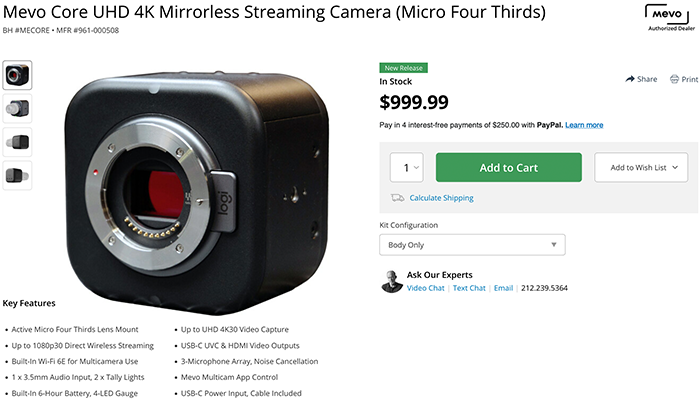Viewport: 700px width, 400px height.
Task: Select the fourth camera rear thumbnail
Action: click(17, 175)
